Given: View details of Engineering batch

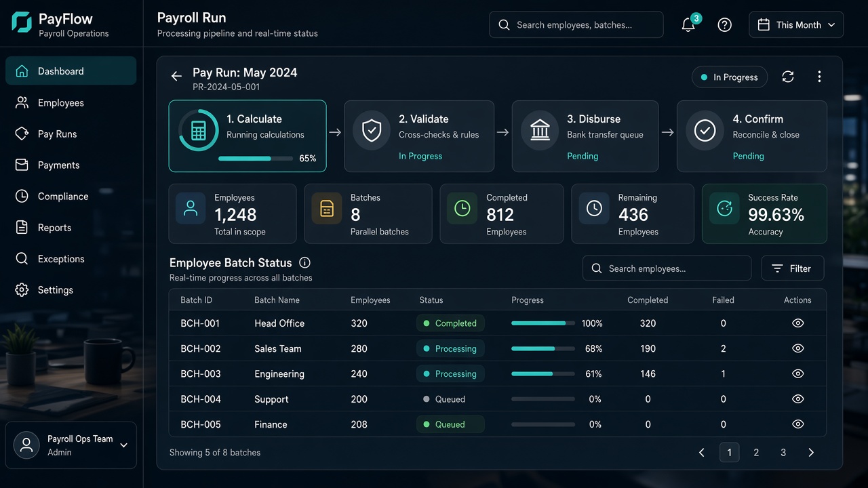Looking at the screenshot, I should click(797, 373).
